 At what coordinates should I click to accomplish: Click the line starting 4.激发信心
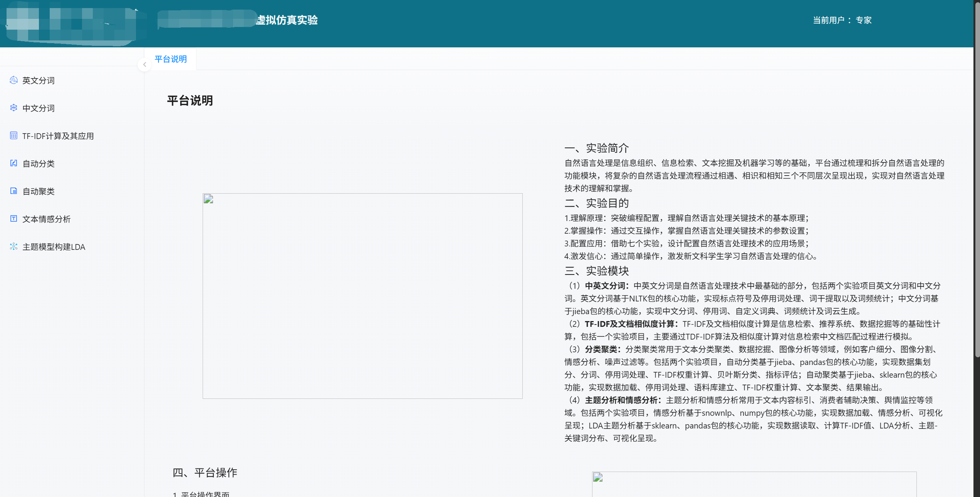(x=691, y=256)
